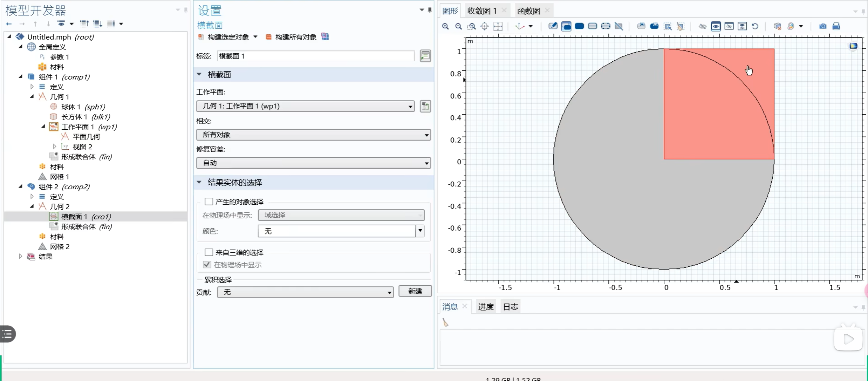
Task: Toggle the 在物理场中显示 checkbox
Action: 207,265
